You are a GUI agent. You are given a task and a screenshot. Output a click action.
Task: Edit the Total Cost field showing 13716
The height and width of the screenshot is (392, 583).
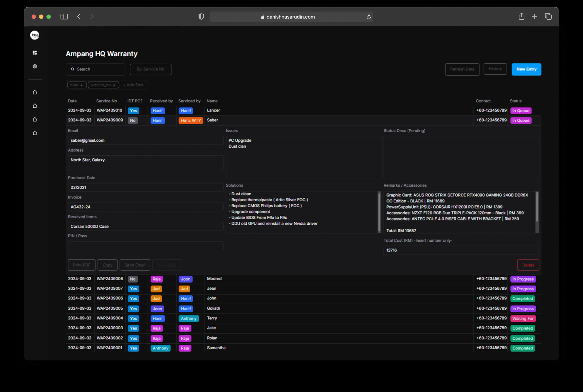tap(461, 250)
